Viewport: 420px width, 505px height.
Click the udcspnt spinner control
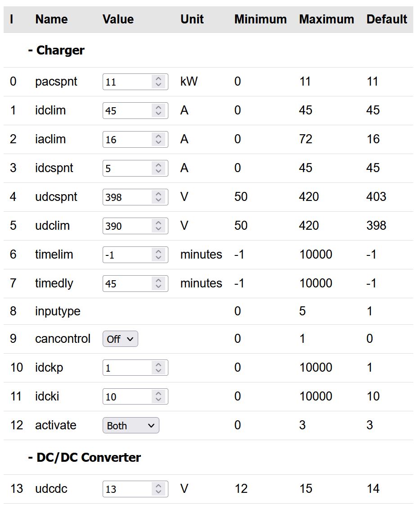[158, 197]
